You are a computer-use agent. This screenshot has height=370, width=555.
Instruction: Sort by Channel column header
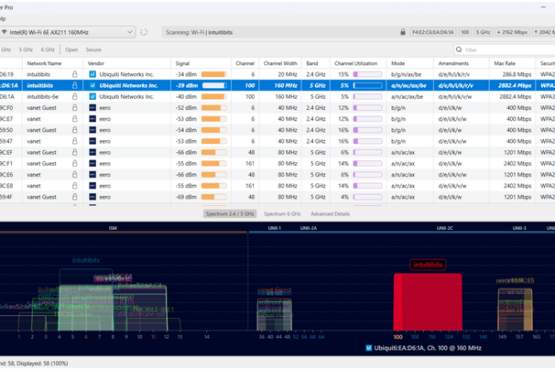coord(245,63)
